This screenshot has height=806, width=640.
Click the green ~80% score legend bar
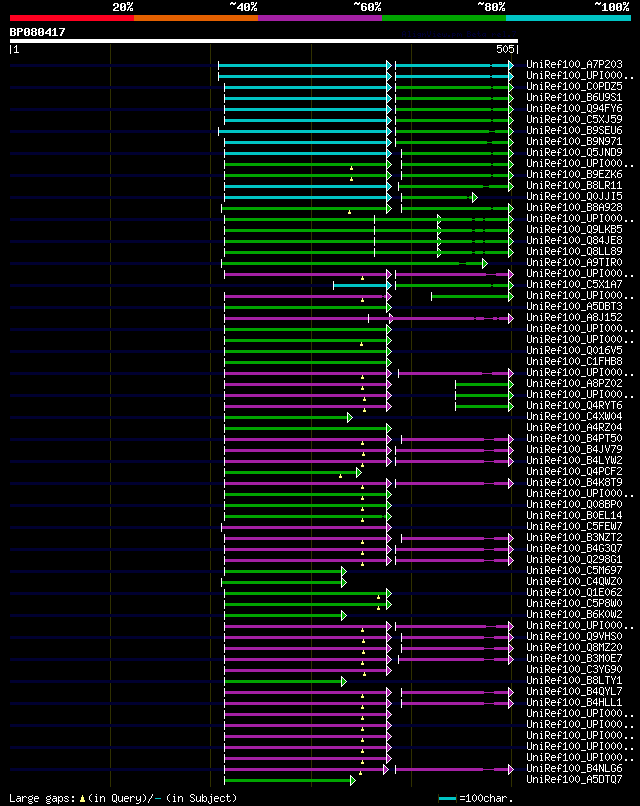pos(444,18)
